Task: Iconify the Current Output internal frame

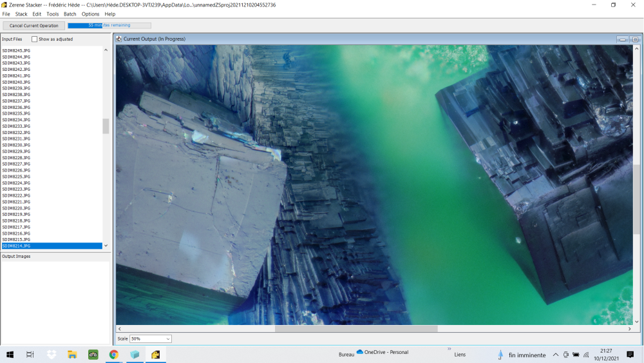Action: coord(623,39)
